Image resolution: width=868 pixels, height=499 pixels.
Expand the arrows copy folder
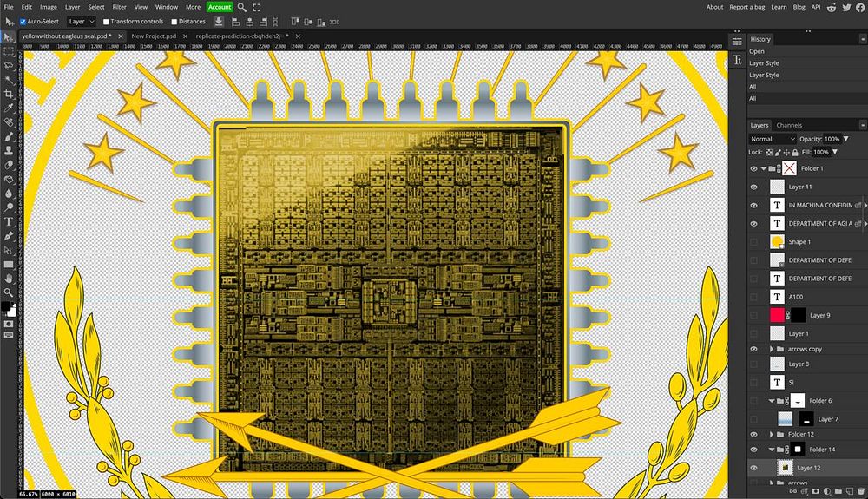click(771, 349)
